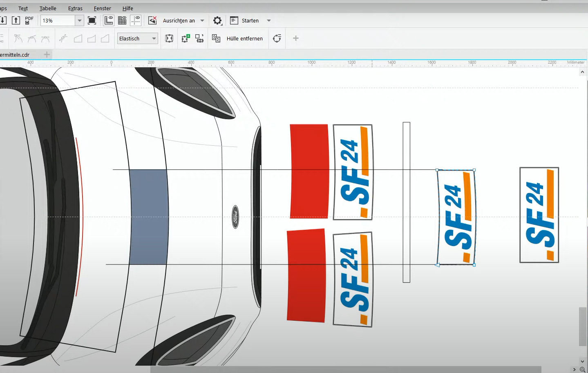
Task: Click the vertical scrollbar thumb
Action: point(582,326)
